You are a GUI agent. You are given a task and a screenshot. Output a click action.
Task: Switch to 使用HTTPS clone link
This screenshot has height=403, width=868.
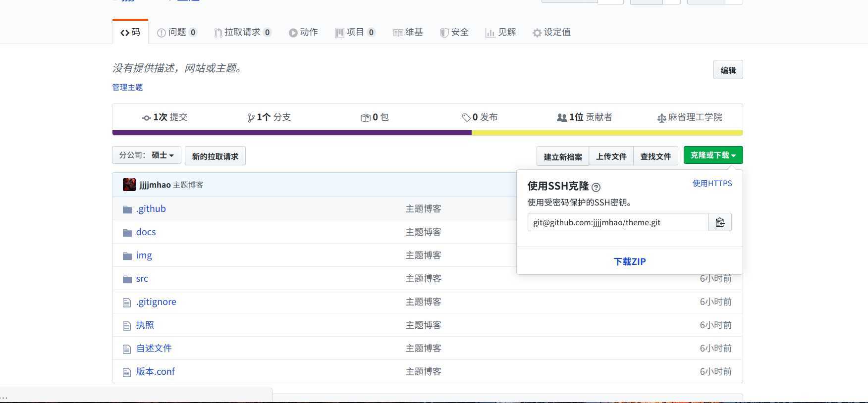click(x=712, y=183)
